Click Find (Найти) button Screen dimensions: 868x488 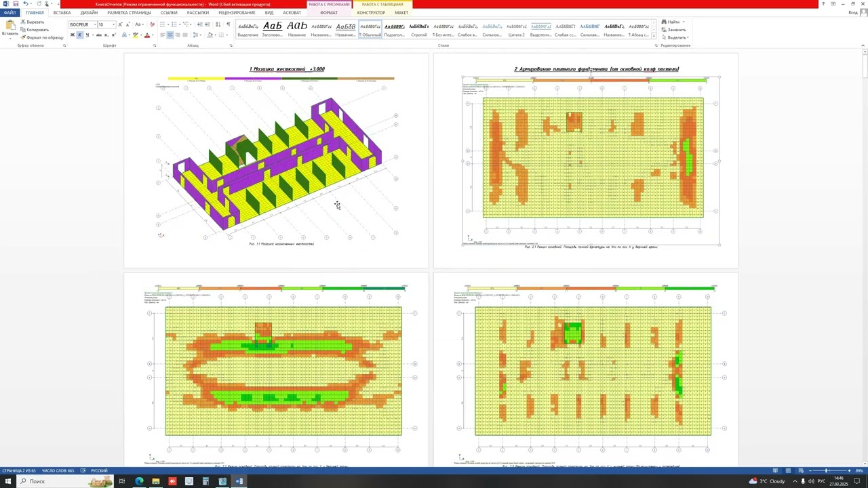tap(672, 22)
